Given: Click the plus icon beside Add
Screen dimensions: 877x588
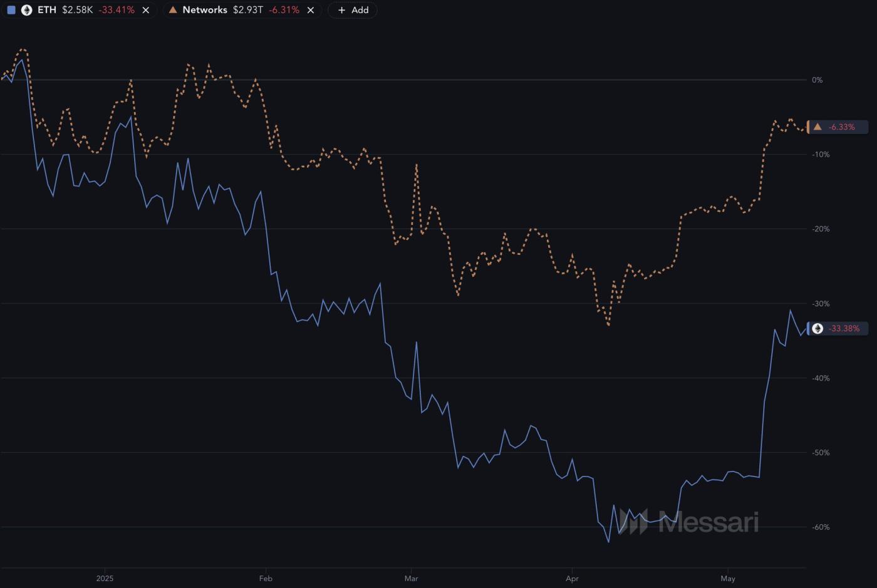Looking at the screenshot, I should tap(341, 10).
